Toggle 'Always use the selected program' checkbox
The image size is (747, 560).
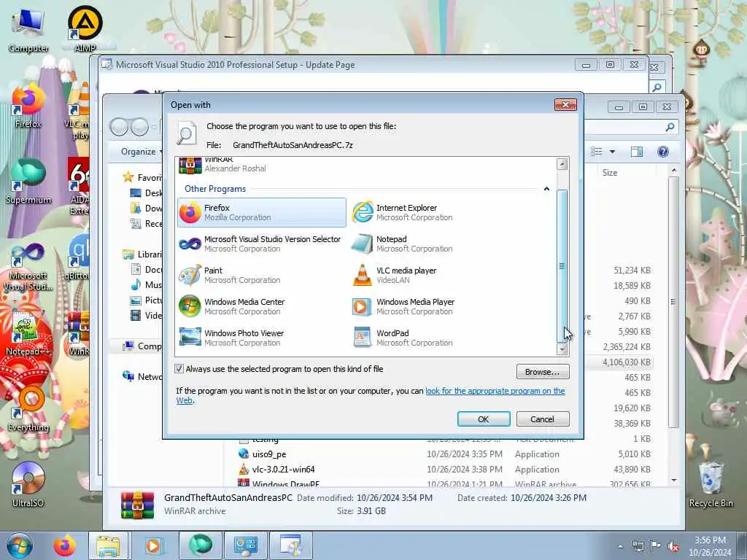(179, 368)
